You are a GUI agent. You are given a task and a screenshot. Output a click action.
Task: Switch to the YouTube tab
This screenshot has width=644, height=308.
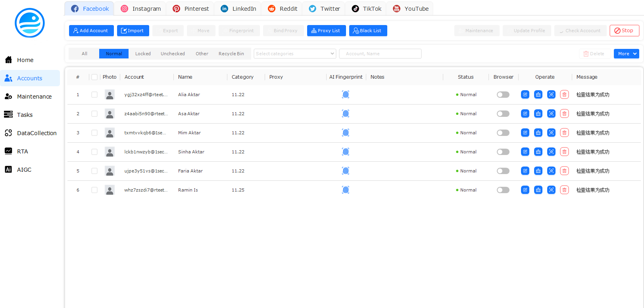(411, 9)
